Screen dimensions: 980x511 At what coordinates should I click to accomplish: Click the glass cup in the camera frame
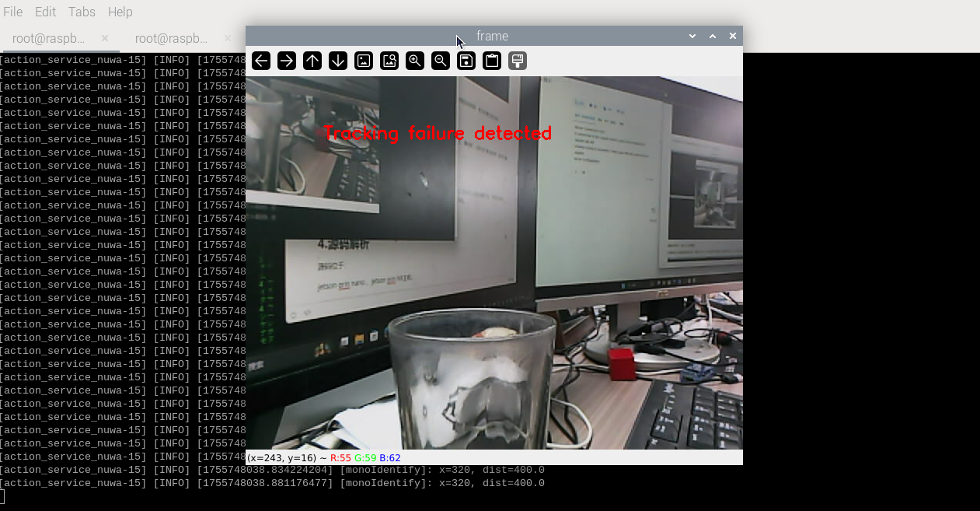[x=472, y=380]
